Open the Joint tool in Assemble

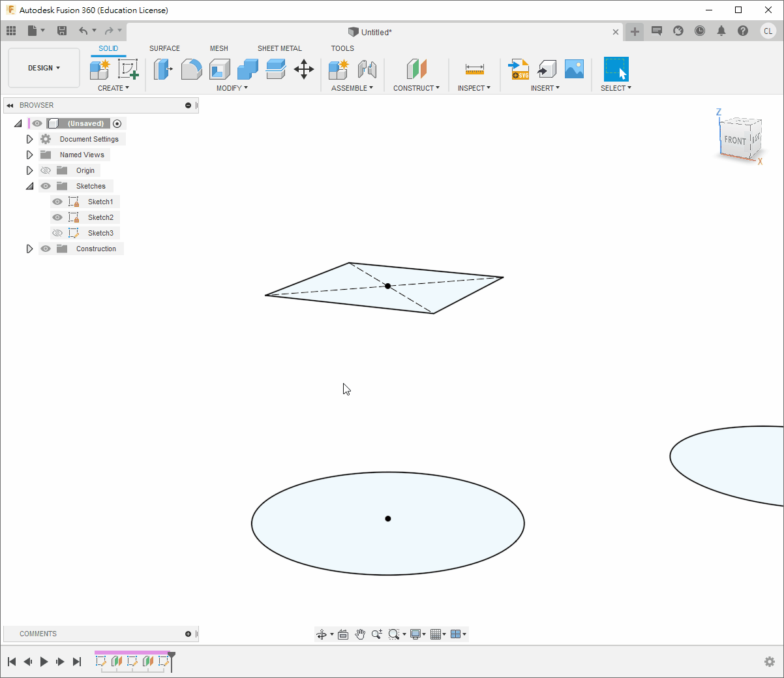[367, 69]
